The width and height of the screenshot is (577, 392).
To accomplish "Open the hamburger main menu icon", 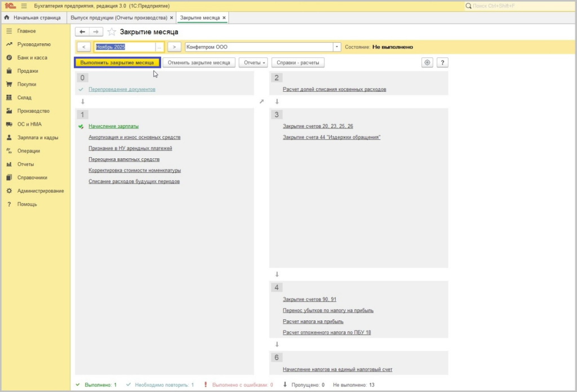I will 24,6.
